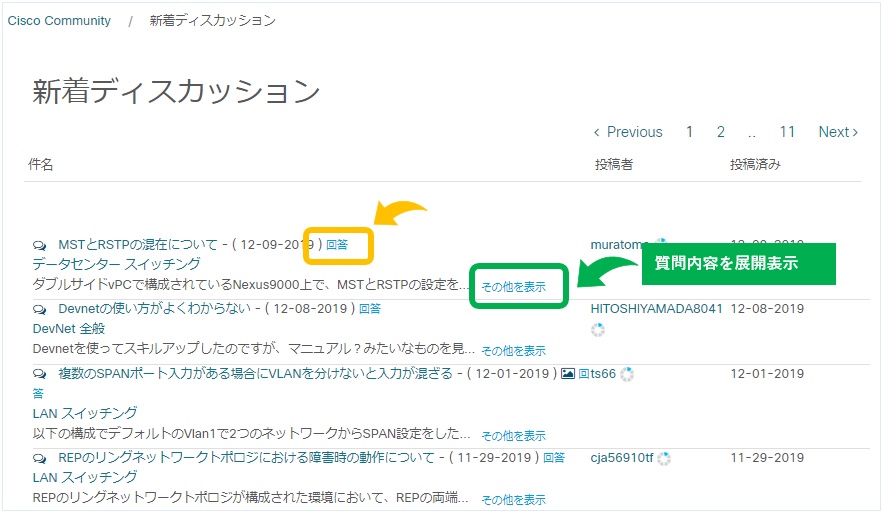Open the 新着ディスカッション breadcrumb link

(x=212, y=21)
